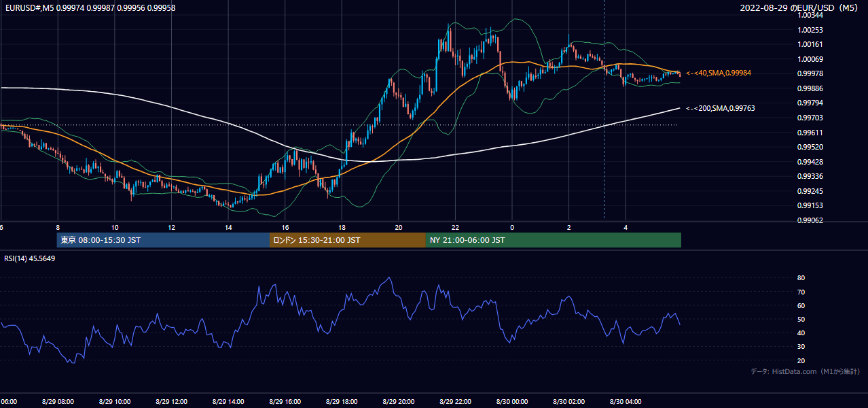Select the 東京 08:00-15:30 JST session bar
868x408 pixels.
163,240
